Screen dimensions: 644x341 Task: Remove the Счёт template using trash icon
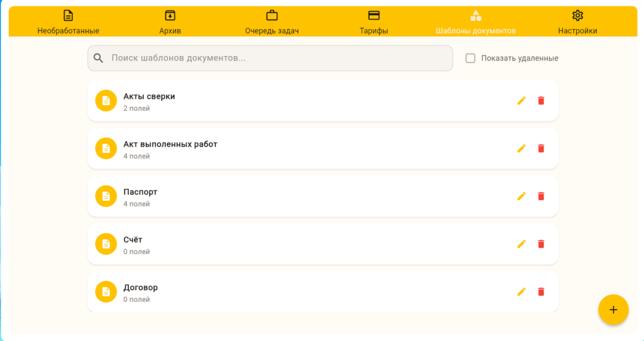coord(541,244)
